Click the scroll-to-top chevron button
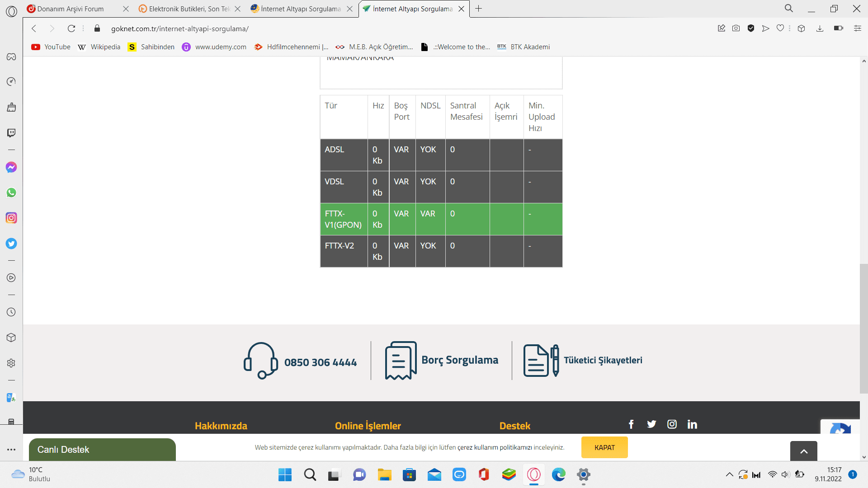Viewport: 868px width, 488px height. click(x=803, y=451)
